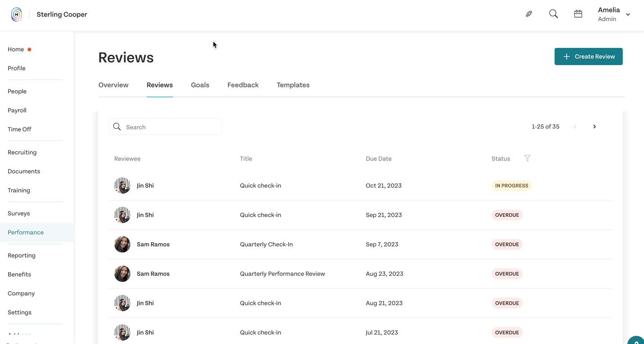This screenshot has height=344, width=644.
Task: Open the calendar icon in header
Action: tap(578, 14)
